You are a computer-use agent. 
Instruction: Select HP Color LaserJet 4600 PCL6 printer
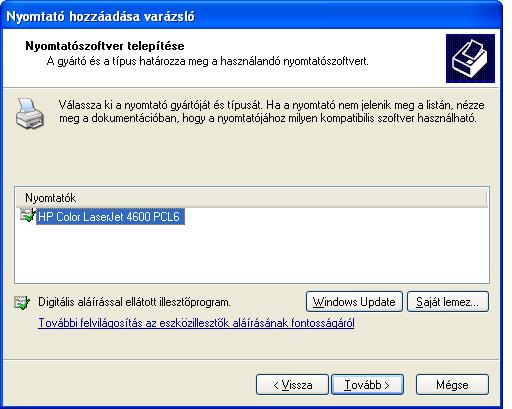click(110, 217)
